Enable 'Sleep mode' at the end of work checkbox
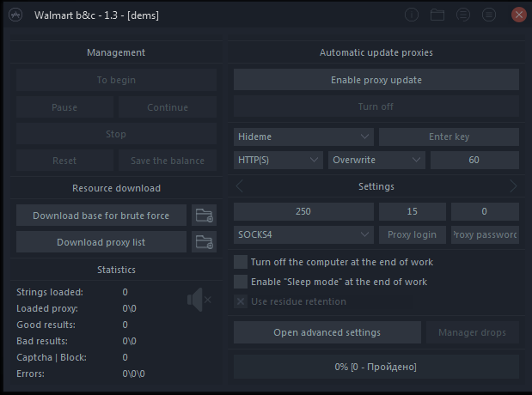 [x=241, y=282]
